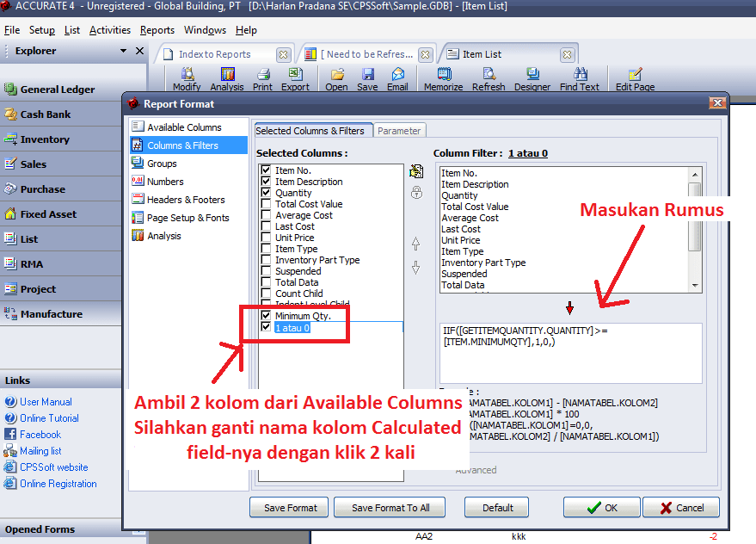Uncheck the Item No. column checkbox
Screen dimensions: 756x544
click(x=266, y=170)
